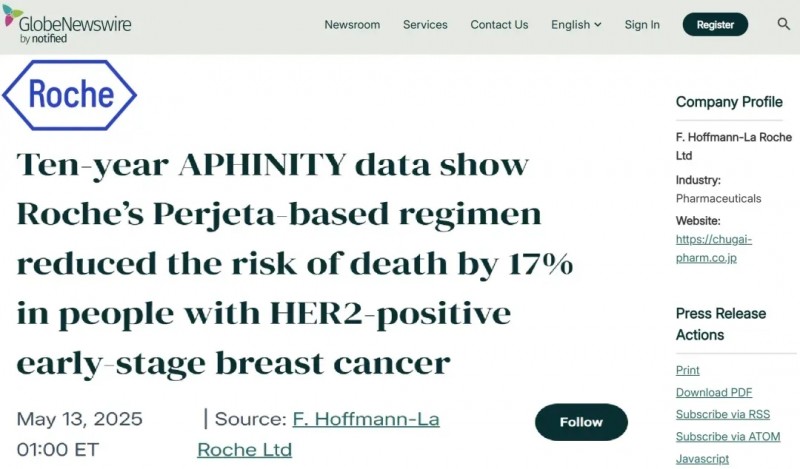Click the Sign In link
This screenshot has height=469, width=800.
pyautogui.click(x=642, y=25)
